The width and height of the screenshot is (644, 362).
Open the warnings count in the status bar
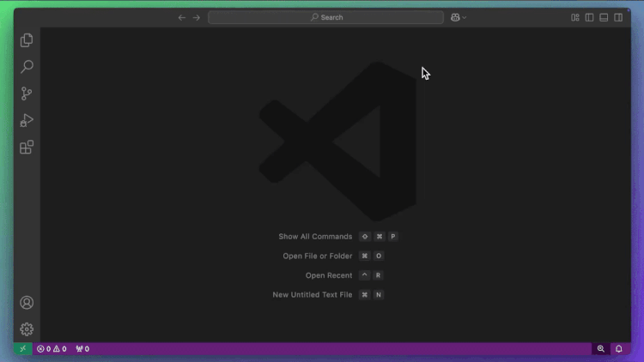point(59,349)
